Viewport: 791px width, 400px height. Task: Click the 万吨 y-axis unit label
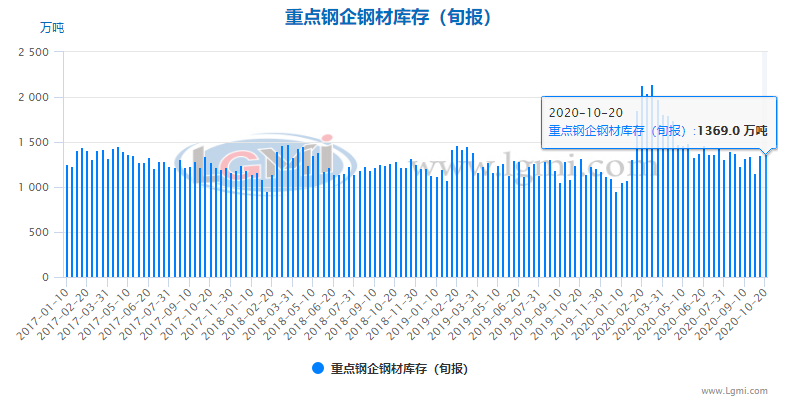[52, 28]
